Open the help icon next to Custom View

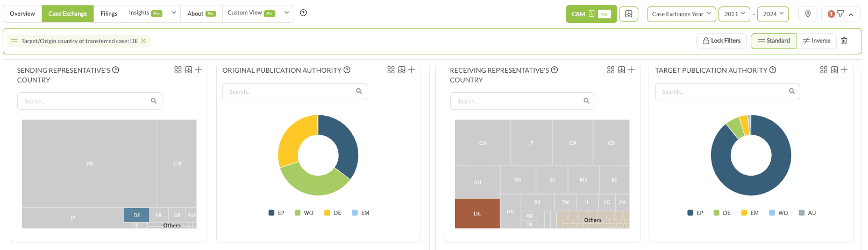pos(303,13)
